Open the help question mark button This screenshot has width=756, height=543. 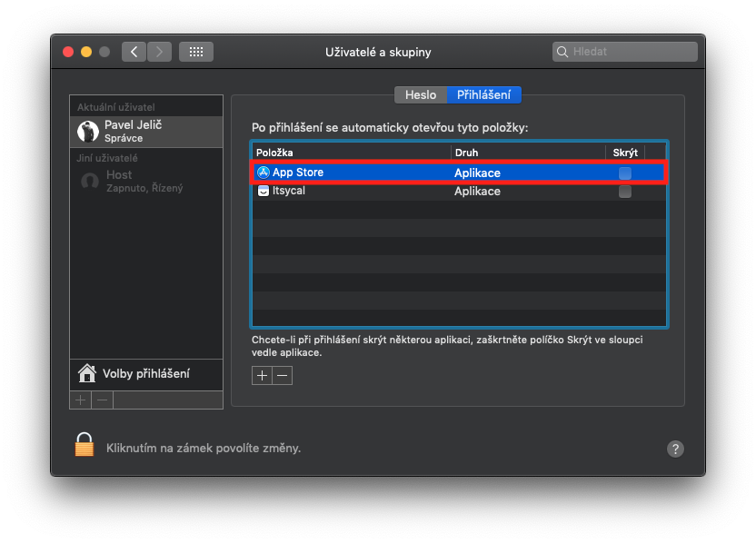[x=675, y=449]
